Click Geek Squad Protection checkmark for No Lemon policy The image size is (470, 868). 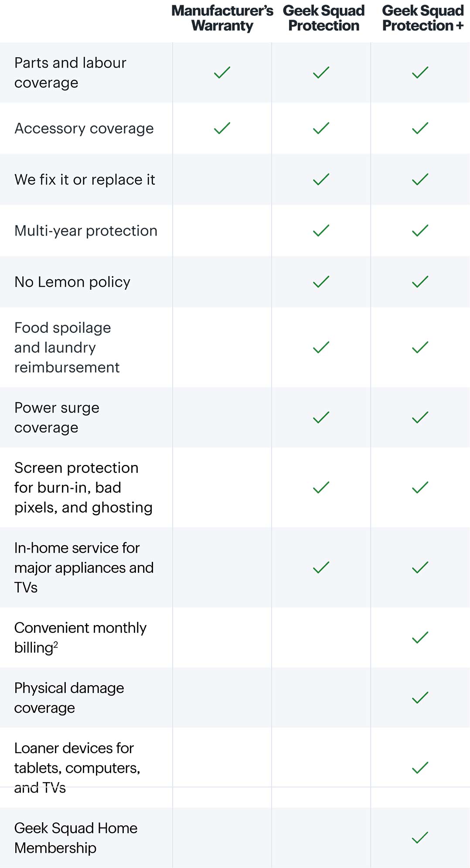[x=321, y=282]
